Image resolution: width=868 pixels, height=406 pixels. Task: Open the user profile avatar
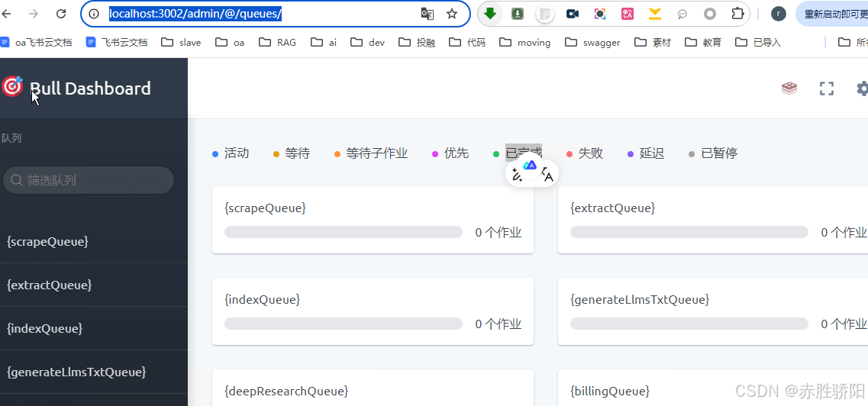pyautogui.click(x=779, y=14)
